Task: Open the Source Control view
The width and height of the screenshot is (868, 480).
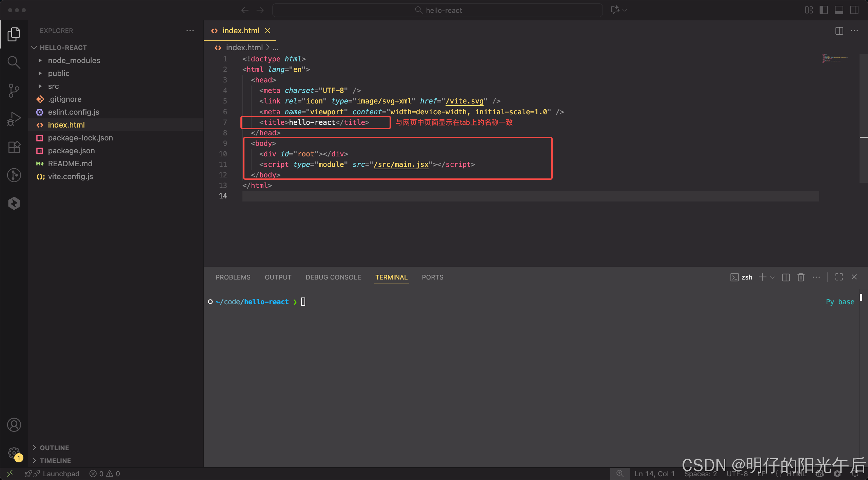Action: (x=14, y=91)
